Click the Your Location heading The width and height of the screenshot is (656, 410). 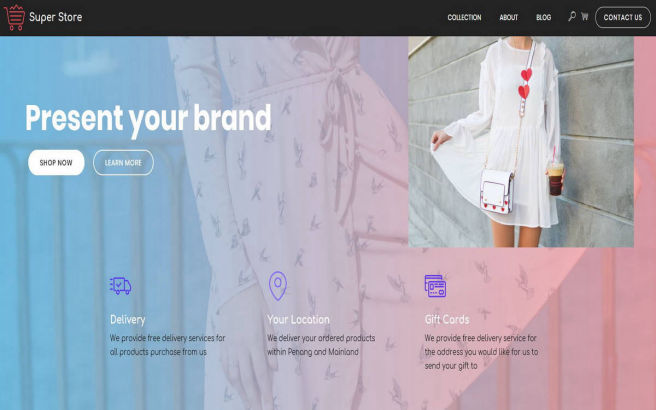(298, 320)
